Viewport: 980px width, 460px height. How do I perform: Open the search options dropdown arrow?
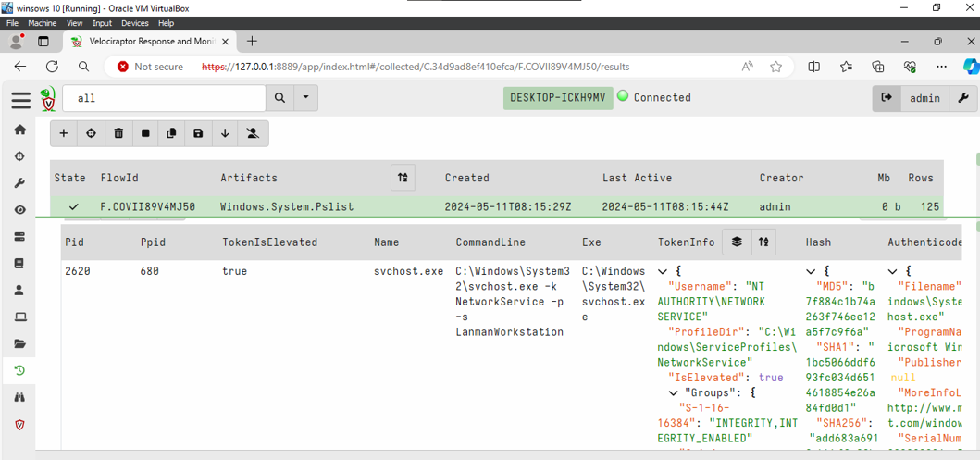(x=305, y=98)
